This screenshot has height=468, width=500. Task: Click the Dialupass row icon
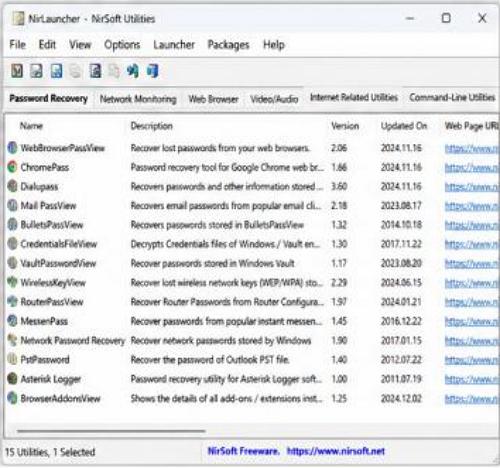12,186
